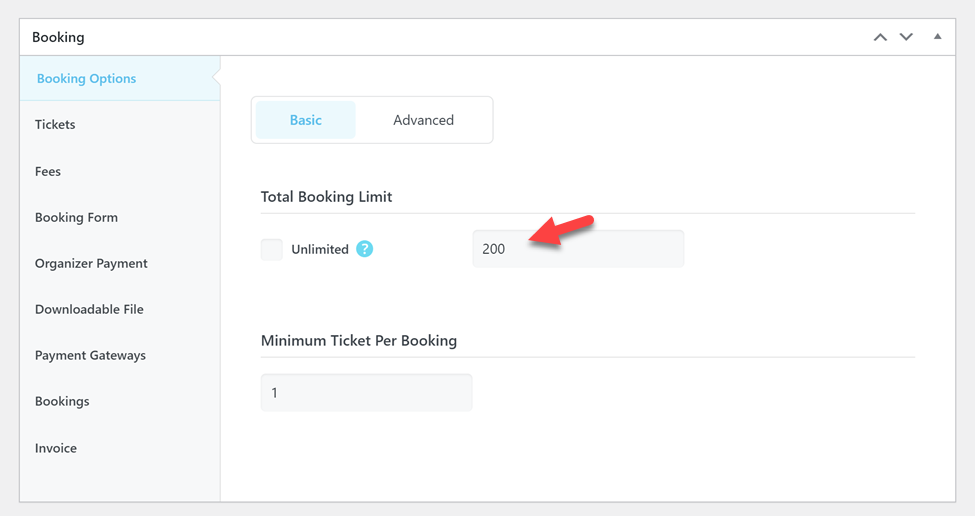Switch to the Basic tab
This screenshot has height=516, width=975.
305,120
